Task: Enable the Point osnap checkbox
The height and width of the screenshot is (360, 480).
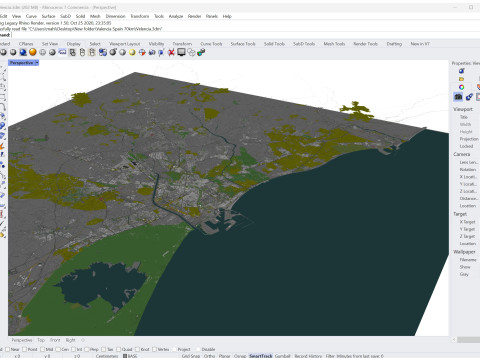Action: click(x=24, y=349)
